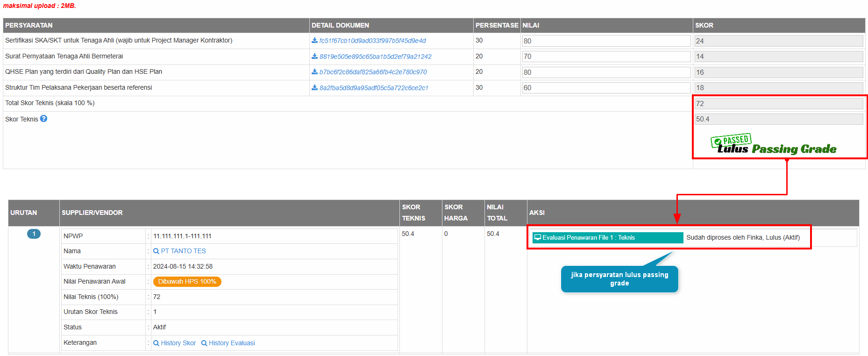
Task: Click help question mark beside Skor Teknis
Action: pyautogui.click(x=43, y=119)
